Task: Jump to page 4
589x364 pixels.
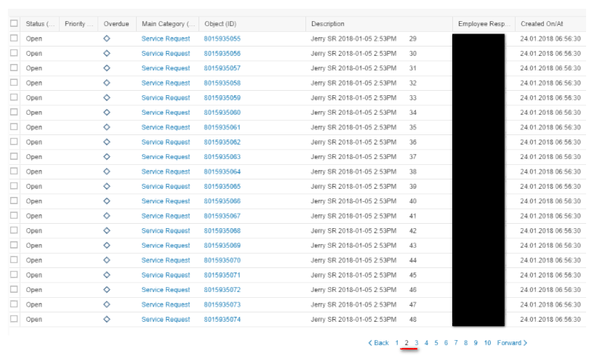Action: pyautogui.click(x=426, y=343)
